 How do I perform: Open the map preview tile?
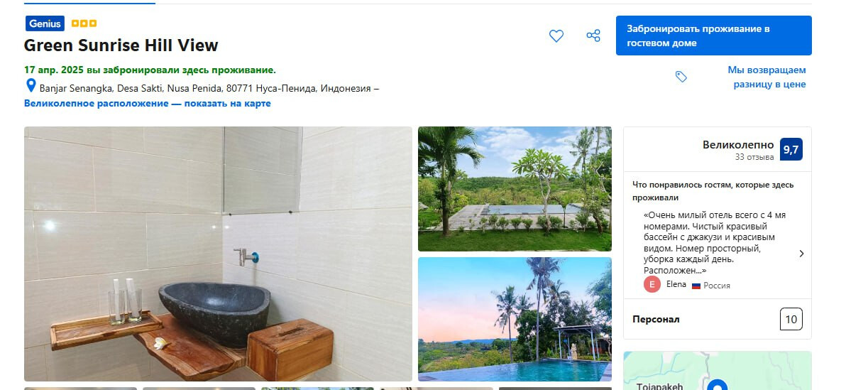[x=717, y=371]
